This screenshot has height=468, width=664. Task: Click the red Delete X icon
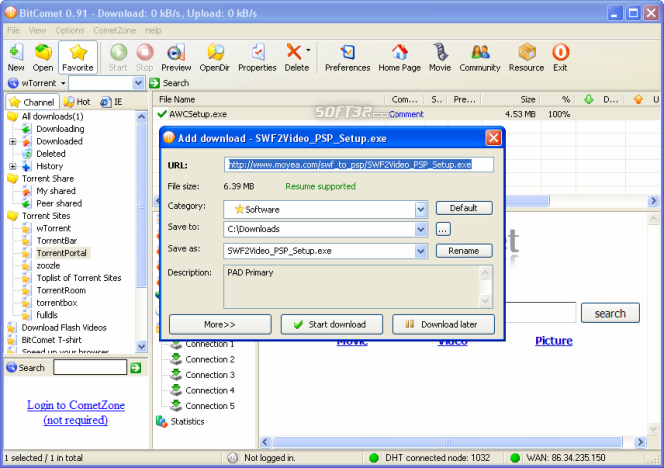(294, 52)
